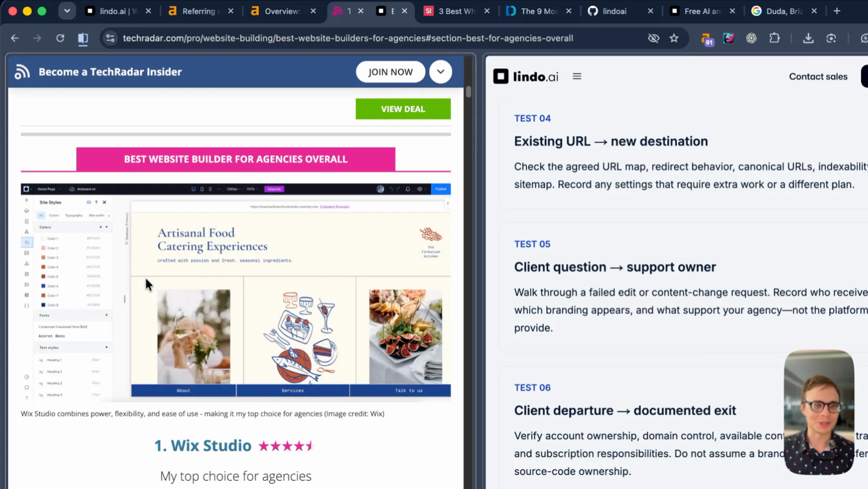Reload the TechRadar page
Screen dimensions: 868x489
point(60,38)
